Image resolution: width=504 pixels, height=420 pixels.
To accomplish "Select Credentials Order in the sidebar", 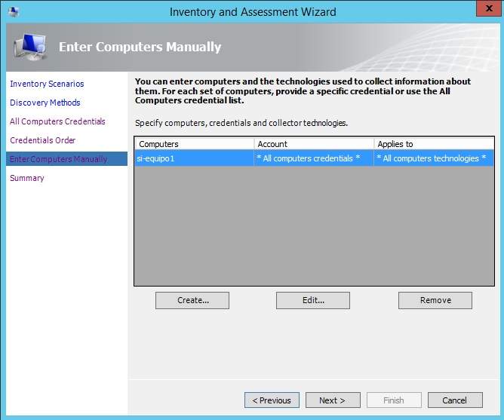I will (x=42, y=140).
